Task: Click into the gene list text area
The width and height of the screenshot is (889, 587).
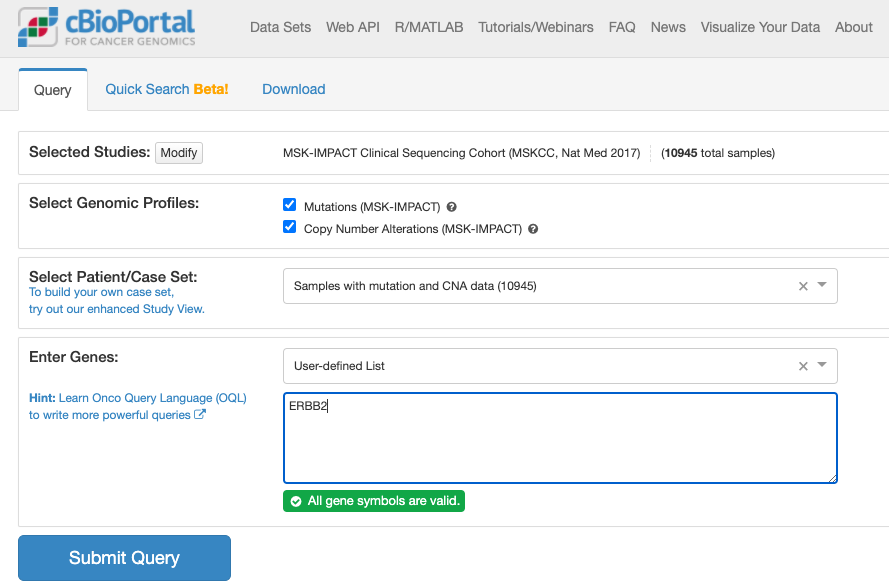Action: (x=560, y=439)
